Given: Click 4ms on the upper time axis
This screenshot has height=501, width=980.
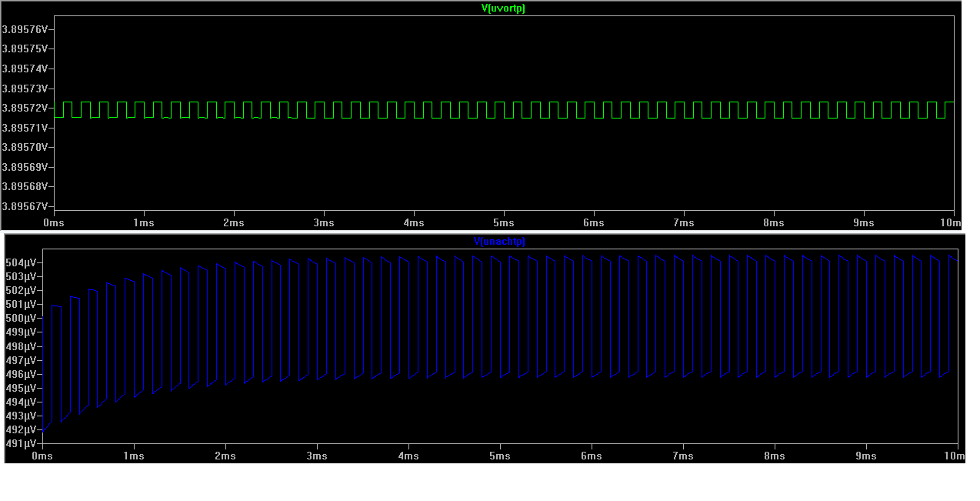Looking at the screenshot, I should pos(414,222).
